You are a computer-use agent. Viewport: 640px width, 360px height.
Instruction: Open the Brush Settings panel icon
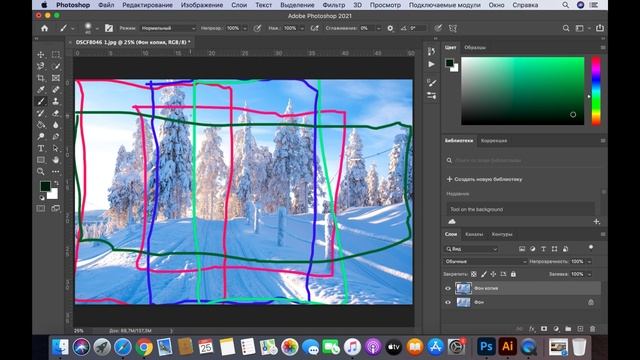click(431, 83)
